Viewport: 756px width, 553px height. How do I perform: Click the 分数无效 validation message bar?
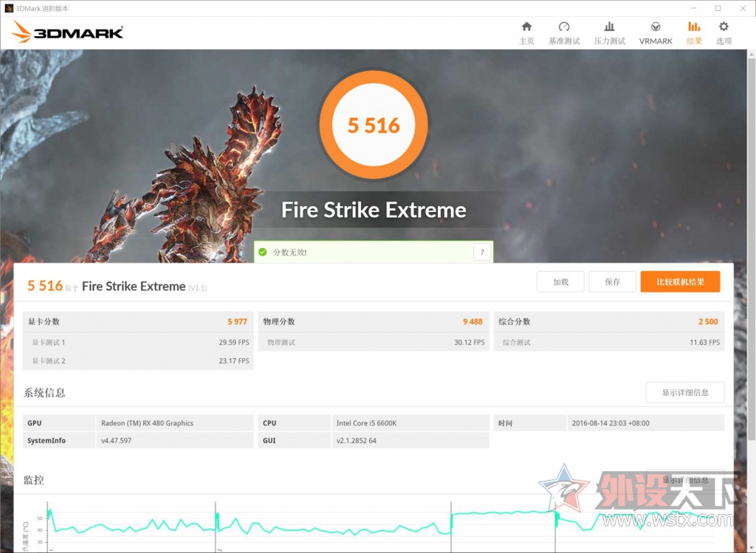point(374,252)
